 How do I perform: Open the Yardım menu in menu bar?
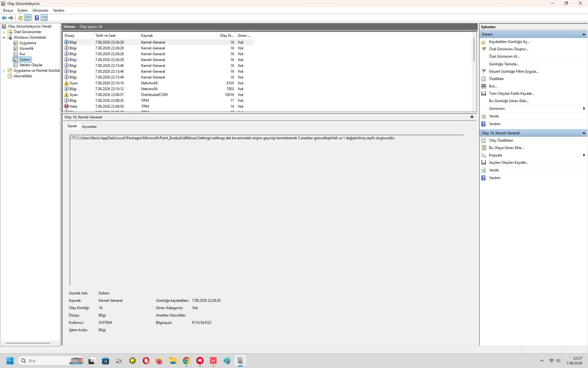[58, 10]
